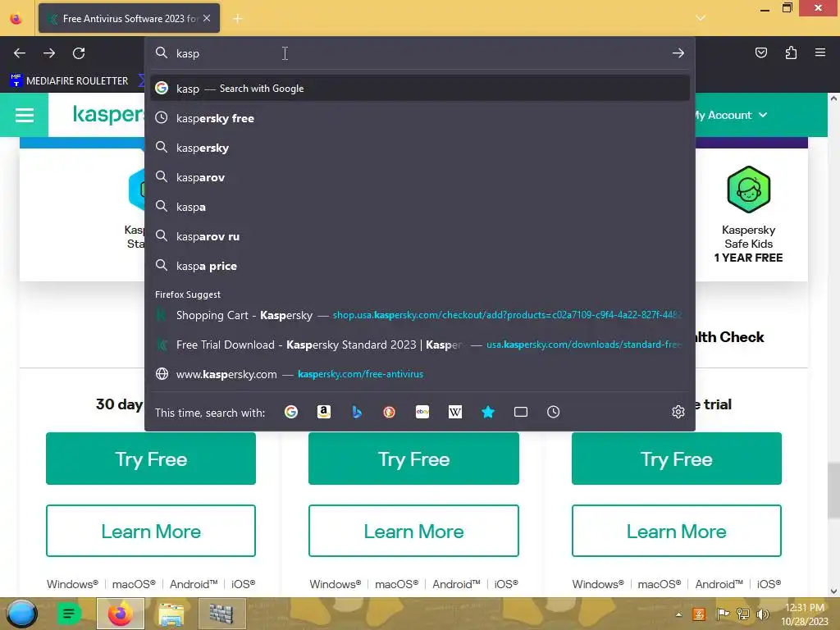This screenshot has height=630, width=840.
Task: Search this time with Amazon icon
Action: (x=324, y=412)
